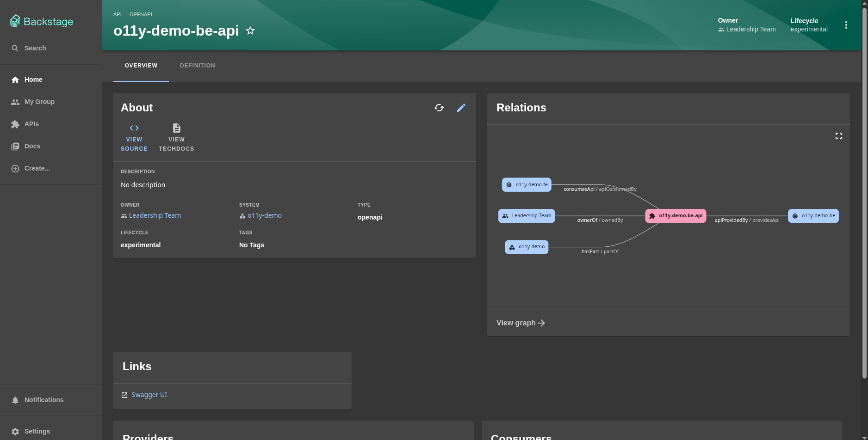Select o11y-demo-be node in graph
This screenshot has height=440, width=868.
813,216
